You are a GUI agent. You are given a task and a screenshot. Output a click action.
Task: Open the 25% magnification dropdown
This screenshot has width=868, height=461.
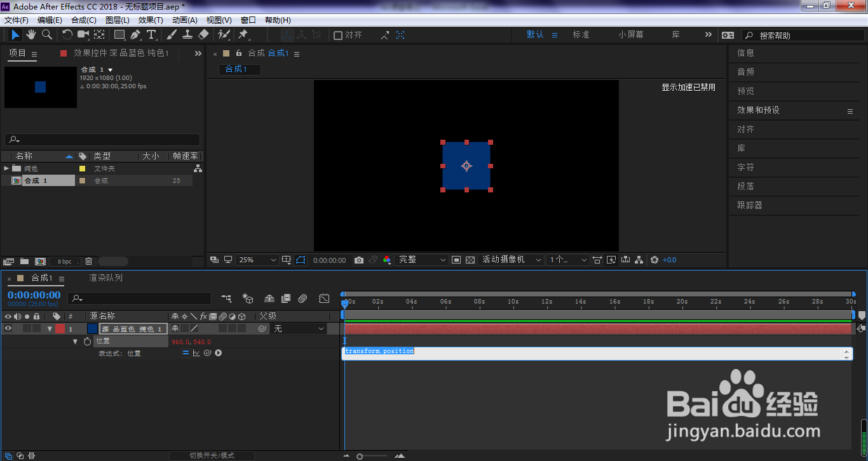(258, 260)
